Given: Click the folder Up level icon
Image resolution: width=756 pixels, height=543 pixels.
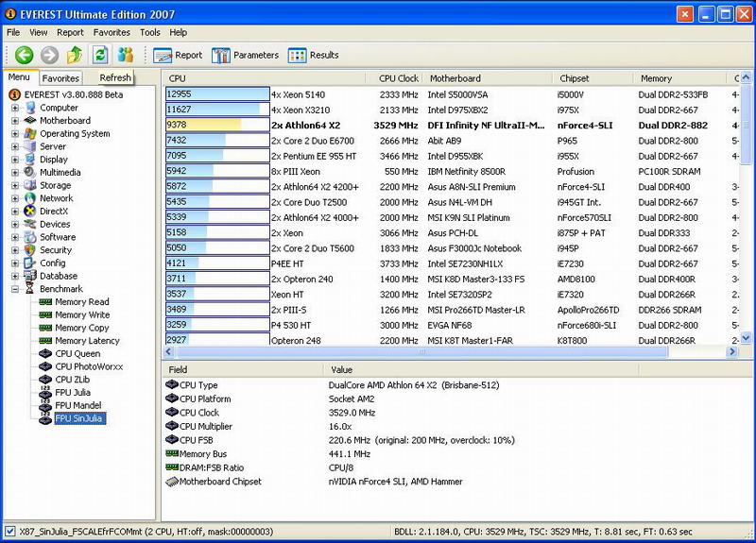Looking at the screenshot, I should pyautogui.click(x=75, y=56).
